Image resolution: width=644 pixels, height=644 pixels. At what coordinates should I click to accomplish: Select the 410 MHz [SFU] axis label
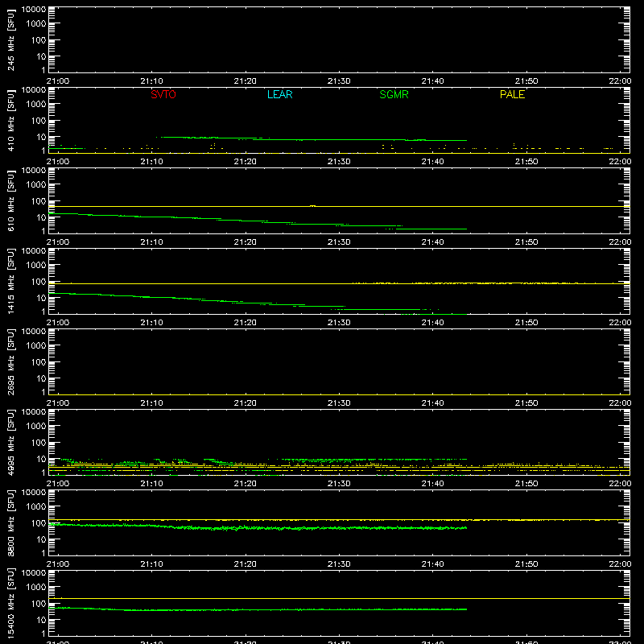pyautogui.click(x=10, y=121)
